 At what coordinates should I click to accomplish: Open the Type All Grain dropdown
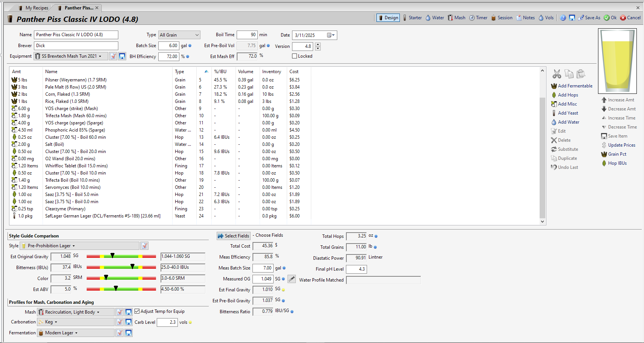pyautogui.click(x=179, y=35)
